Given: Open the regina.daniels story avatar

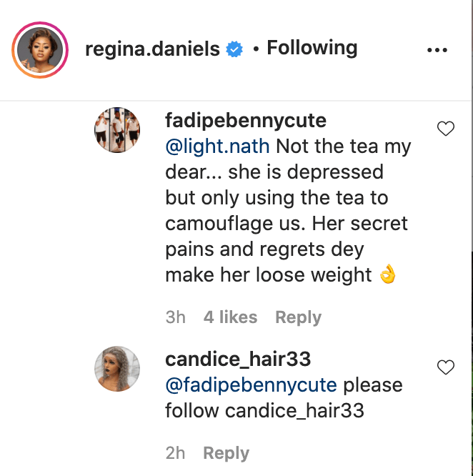Looking at the screenshot, I should click(x=39, y=51).
